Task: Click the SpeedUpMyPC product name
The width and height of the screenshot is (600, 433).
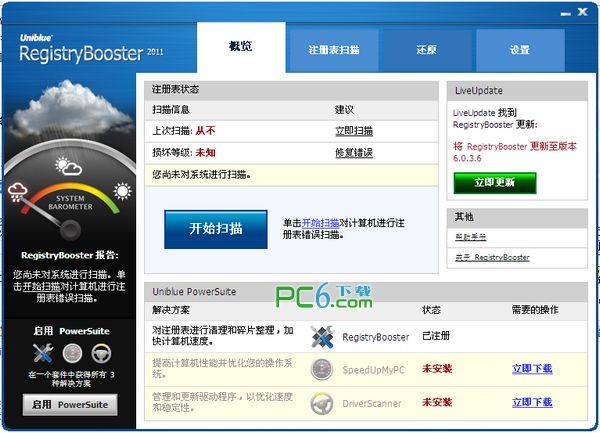Action: tap(373, 370)
